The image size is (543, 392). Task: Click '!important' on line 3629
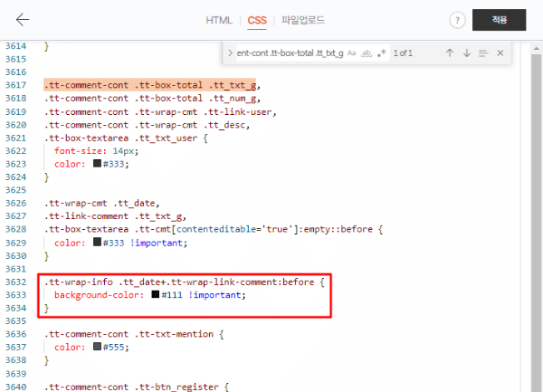point(157,243)
